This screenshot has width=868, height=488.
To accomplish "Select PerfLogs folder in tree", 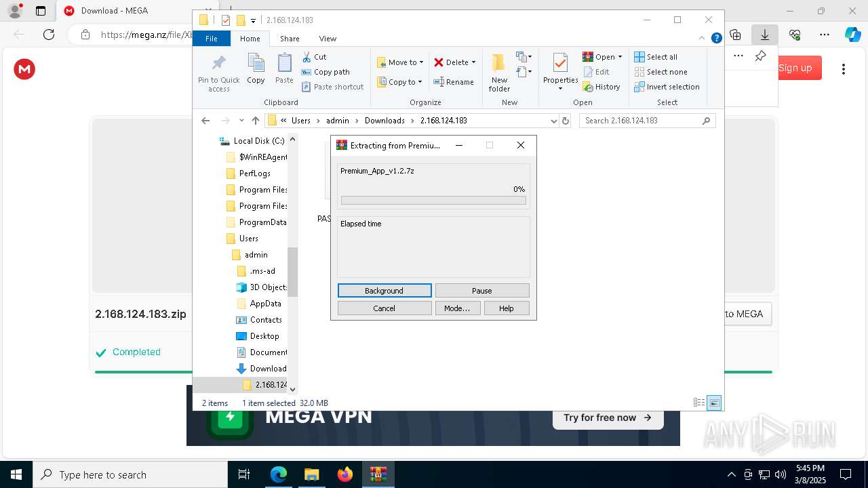I will click(x=248, y=174).
